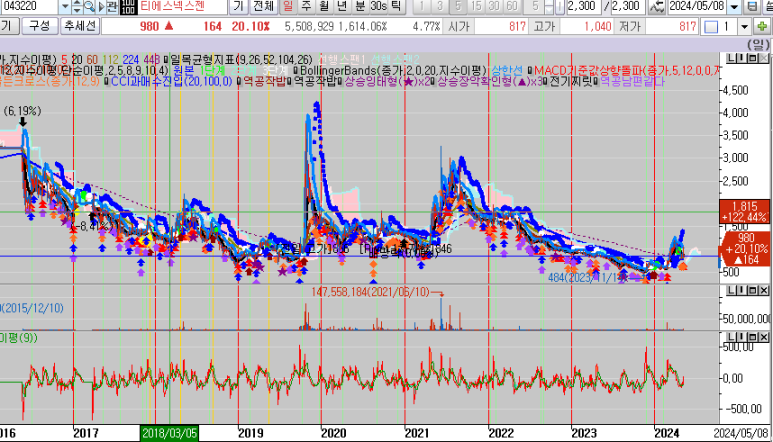Click the 추세선 trendline button
The height and width of the screenshot is (442, 773).
(x=80, y=26)
